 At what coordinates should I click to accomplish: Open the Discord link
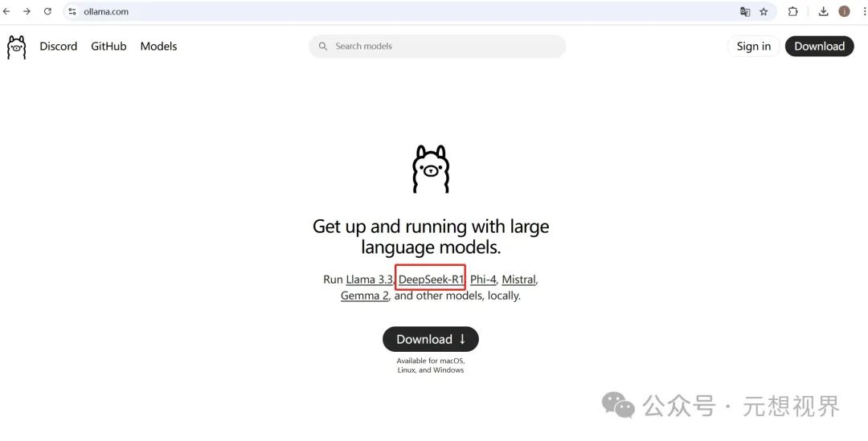click(x=58, y=47)
